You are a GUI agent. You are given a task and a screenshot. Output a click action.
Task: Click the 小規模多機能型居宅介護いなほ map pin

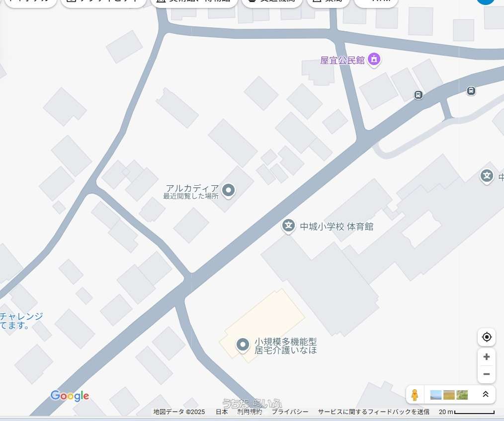243,344
